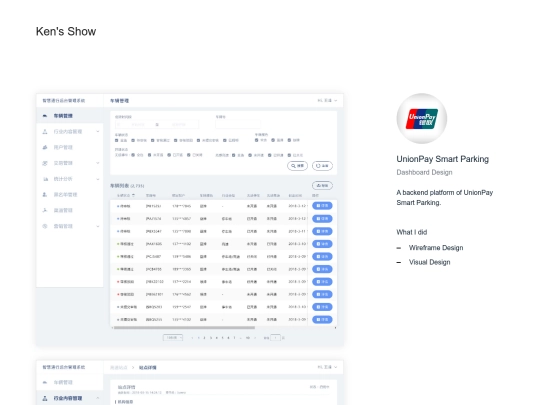The height and width of the screenshot is (405, 540).
Task: Open the Hi user dropdown in lower dashboard
Action: (327, 367)
